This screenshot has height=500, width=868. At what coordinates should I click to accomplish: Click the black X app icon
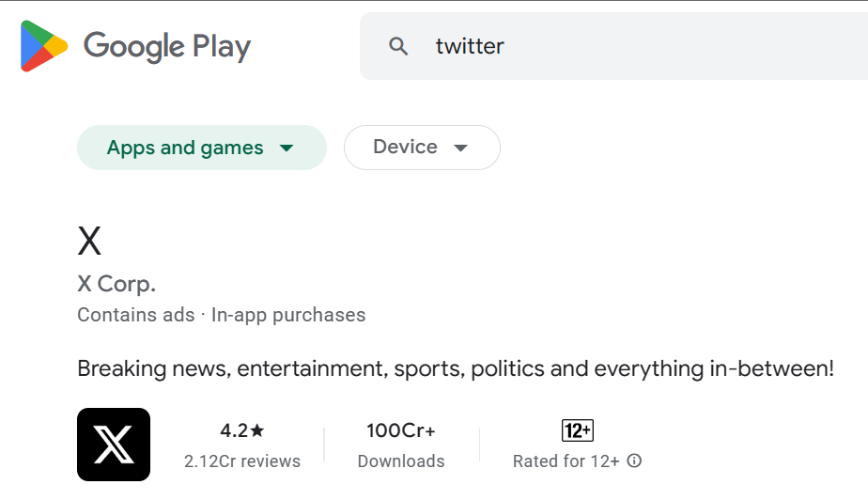coord(114,445)
